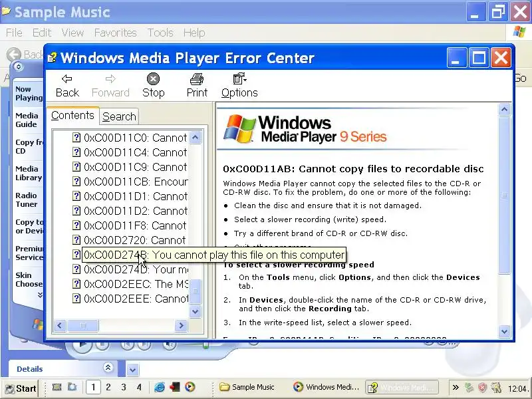Open topic 0xC00D2EEE: Cannot

(136, 299)
